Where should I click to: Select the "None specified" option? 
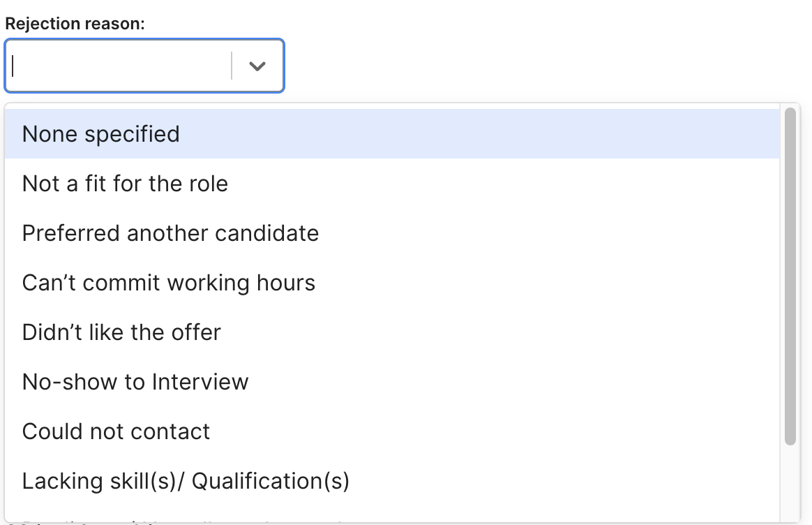pos(101,134)
